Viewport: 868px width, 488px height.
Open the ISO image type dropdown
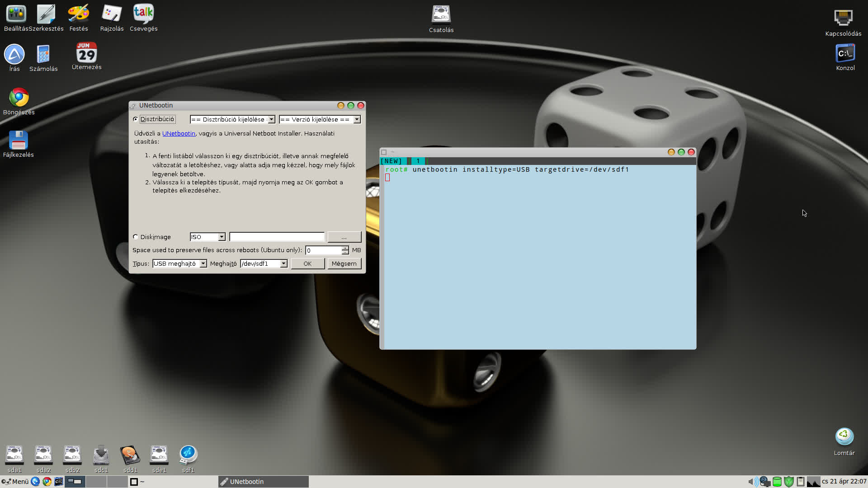pos(208,237)
